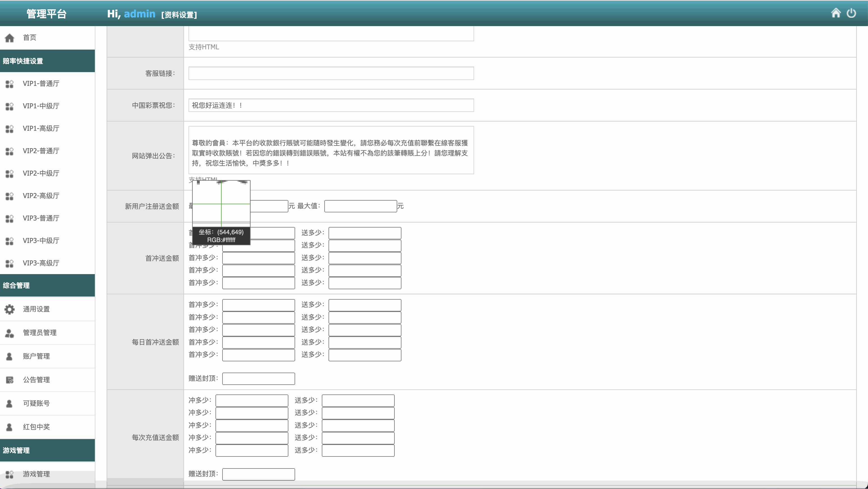Click the power logout icon
This screenshot has height=489, width=868.
pyautogui.click(x=851, y=13)
